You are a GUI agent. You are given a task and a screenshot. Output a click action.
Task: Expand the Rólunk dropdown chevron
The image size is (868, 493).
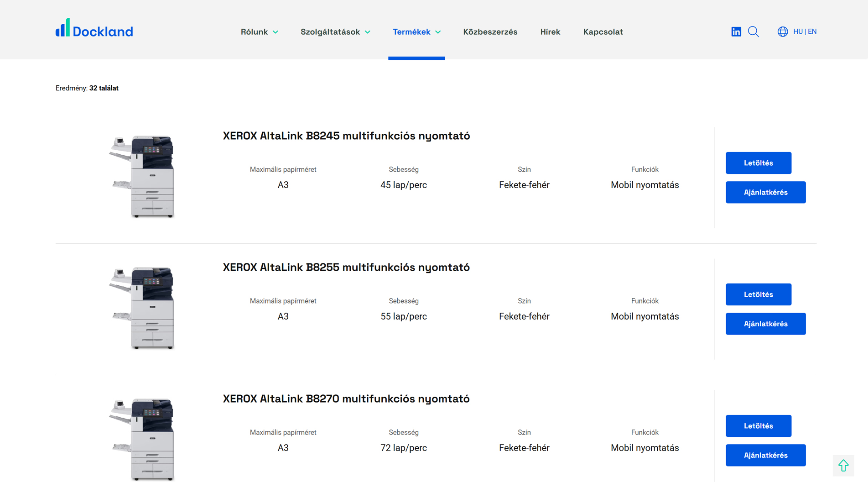click(x=275, y=32)
